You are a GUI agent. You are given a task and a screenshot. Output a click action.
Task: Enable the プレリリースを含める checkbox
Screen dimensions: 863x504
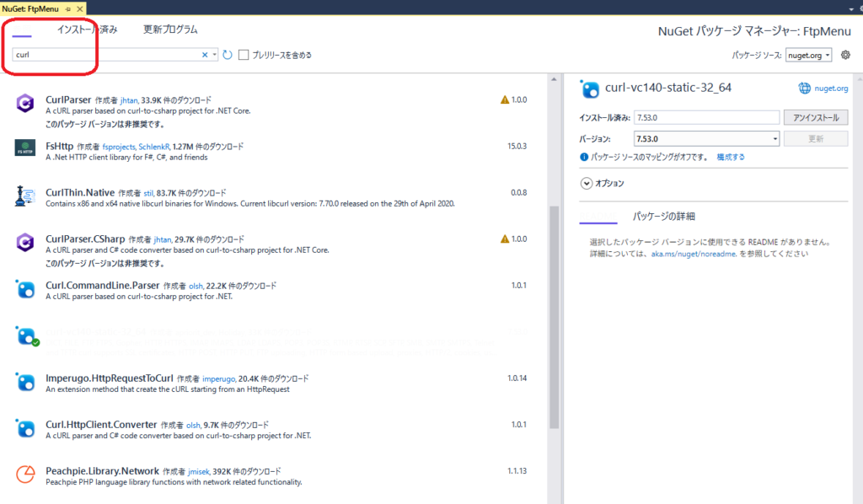coord(244,55)
